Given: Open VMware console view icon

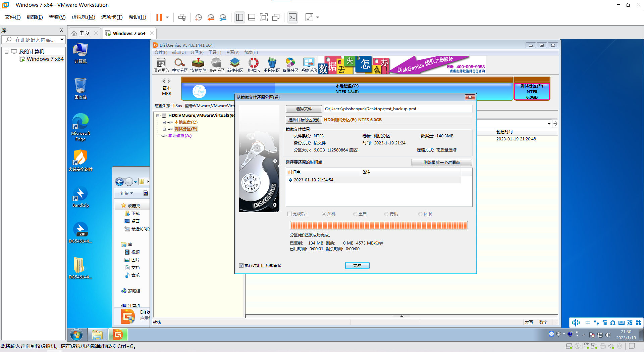Looking at the screenshot, I should point(292,17).
